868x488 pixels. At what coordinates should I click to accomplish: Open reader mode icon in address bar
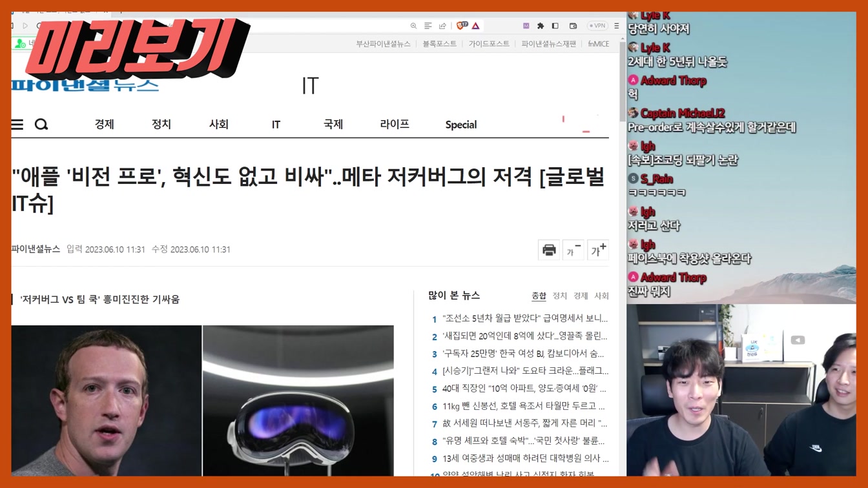coord(428,26)
